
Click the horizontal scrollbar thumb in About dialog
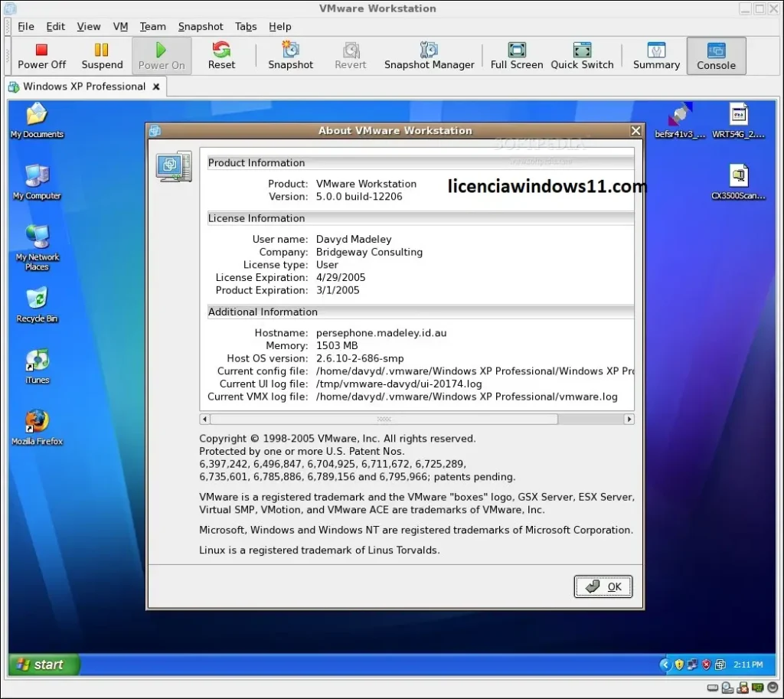pos(384,419)
